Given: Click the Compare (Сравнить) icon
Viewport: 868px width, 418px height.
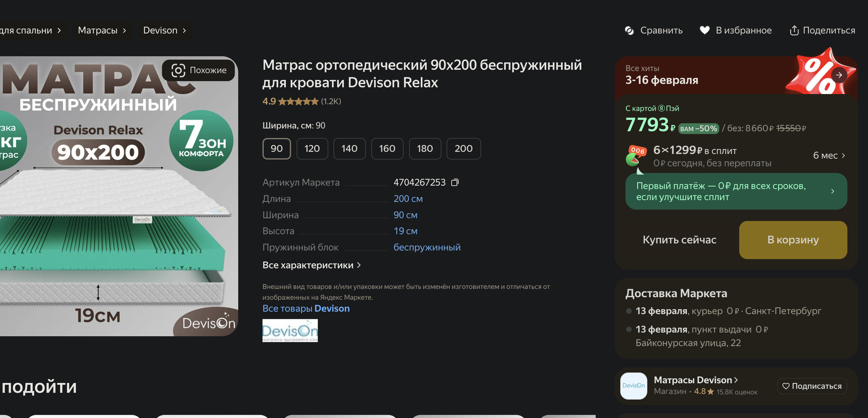Looking at the screenshot, I should (x=629, y=31).
